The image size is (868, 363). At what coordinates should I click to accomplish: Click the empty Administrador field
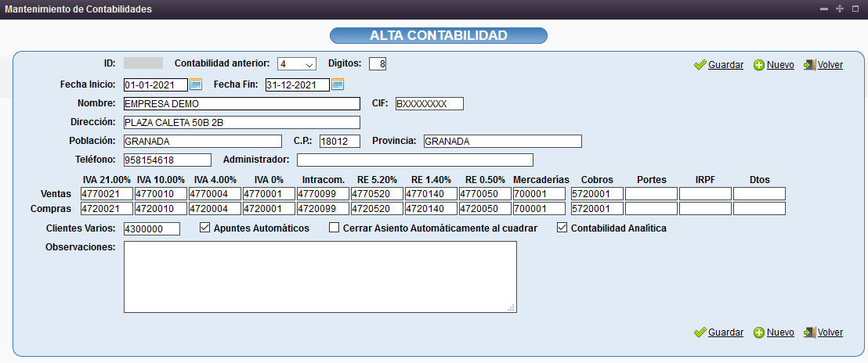(415, 160)
